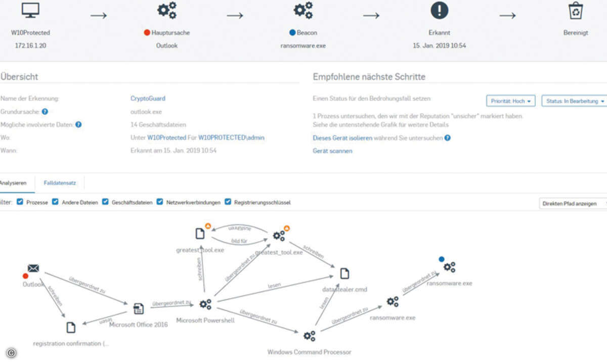Uncheck the Prozesse filter checkbox
The height and width of the screenshot is (364, 607).
click(20, 202)
